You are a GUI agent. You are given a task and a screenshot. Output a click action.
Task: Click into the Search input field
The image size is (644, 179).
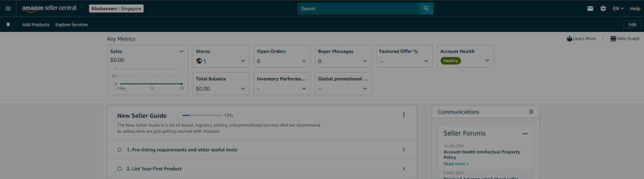pos(359,8)
